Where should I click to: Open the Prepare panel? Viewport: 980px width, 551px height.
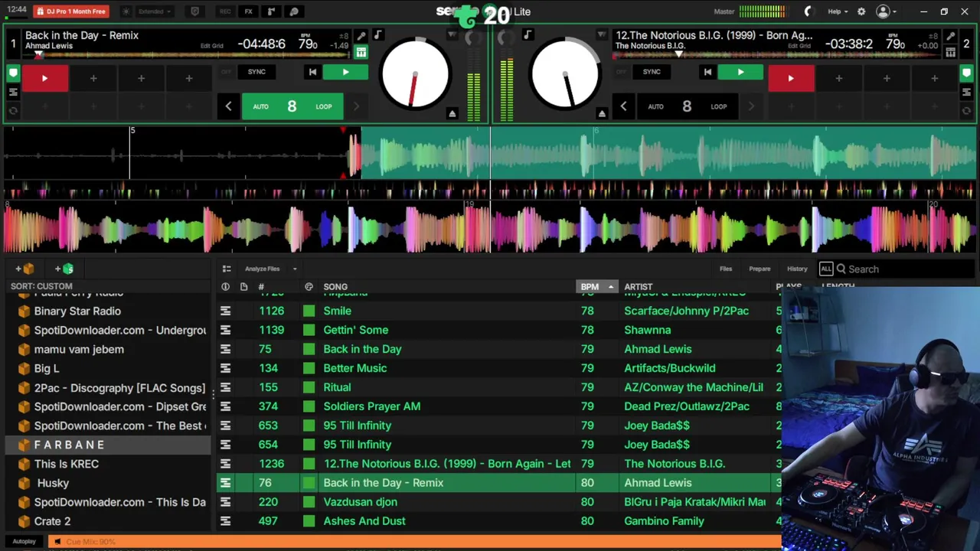[x=759, y=269]
